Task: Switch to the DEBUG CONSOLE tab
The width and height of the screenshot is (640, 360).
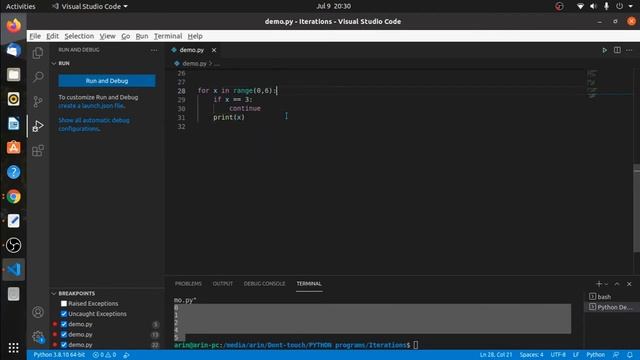Action: point(264,284)
